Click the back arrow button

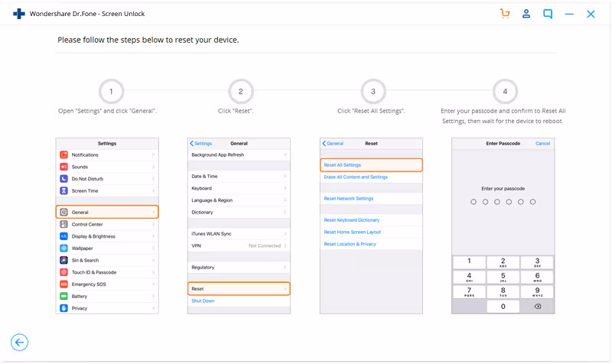20,343
